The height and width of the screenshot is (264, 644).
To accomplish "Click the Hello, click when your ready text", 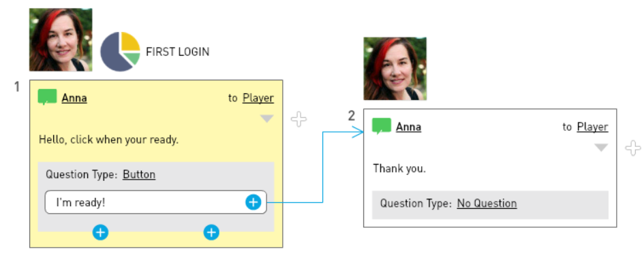I will (109, 139).
